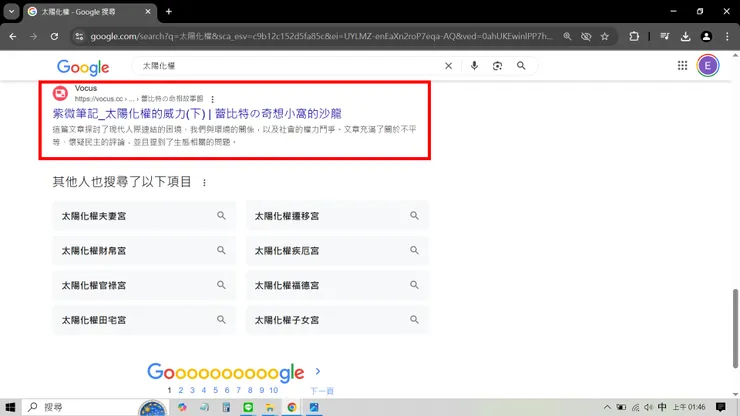Start voice search with the microphone icon
740x416 pixels.
click(x=474, y=66)
